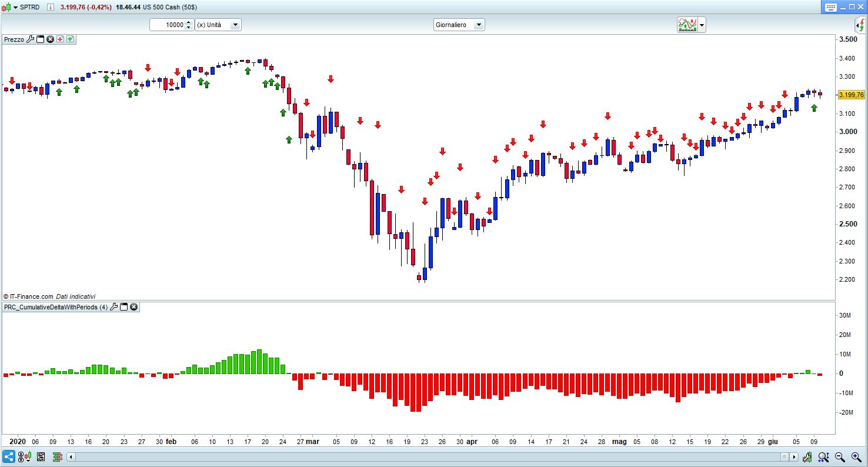Open the (x) Unità dropdown

(218, 25)
